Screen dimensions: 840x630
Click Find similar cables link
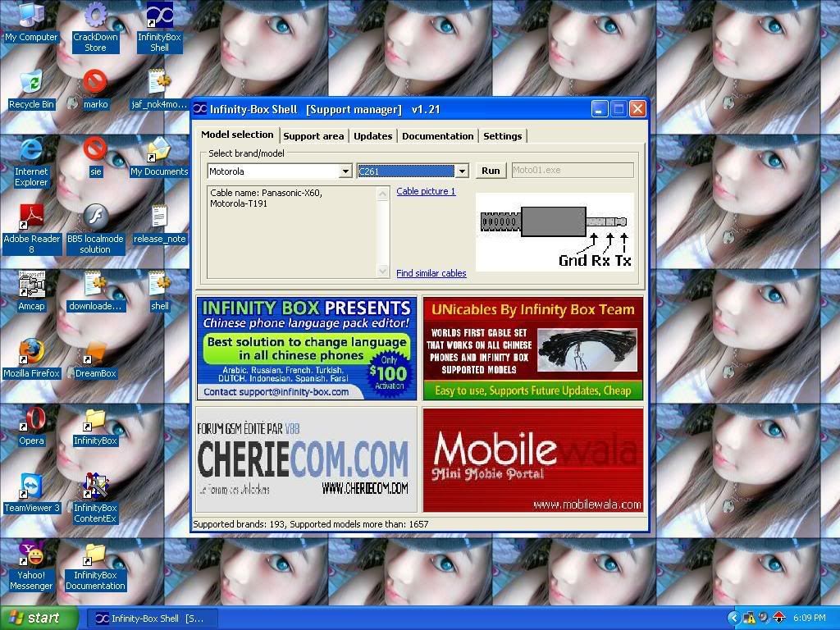(x=431, y=273)
